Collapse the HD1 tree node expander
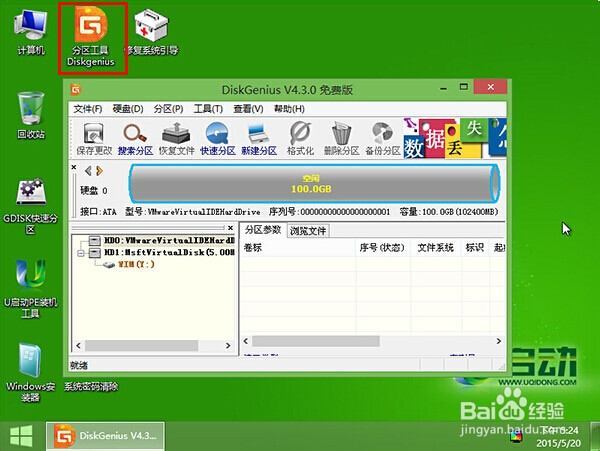Screen dimensions: 600x451 81,253
